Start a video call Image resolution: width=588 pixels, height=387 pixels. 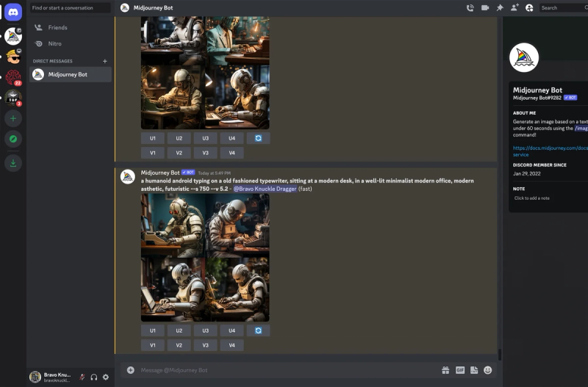485,8
